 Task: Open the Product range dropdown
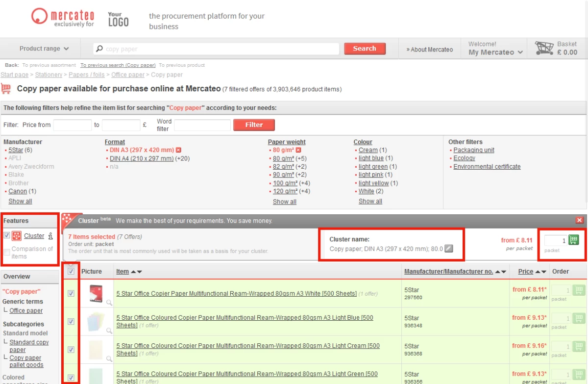click(x=44, y=49)
